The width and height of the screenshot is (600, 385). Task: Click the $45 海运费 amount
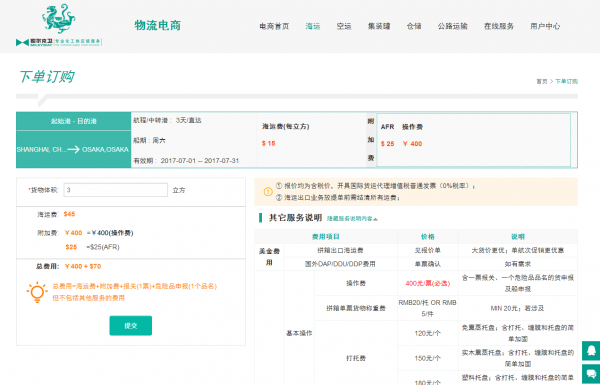[69, 214]
